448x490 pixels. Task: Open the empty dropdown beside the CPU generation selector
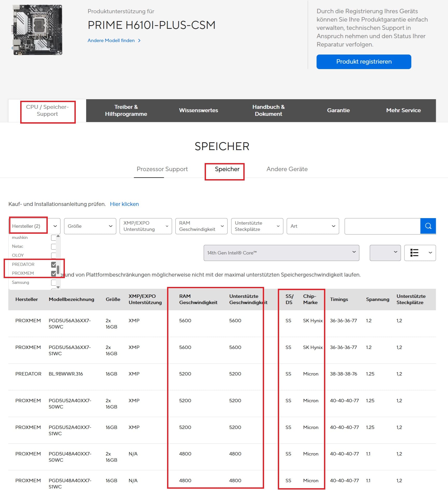(385, 253)
